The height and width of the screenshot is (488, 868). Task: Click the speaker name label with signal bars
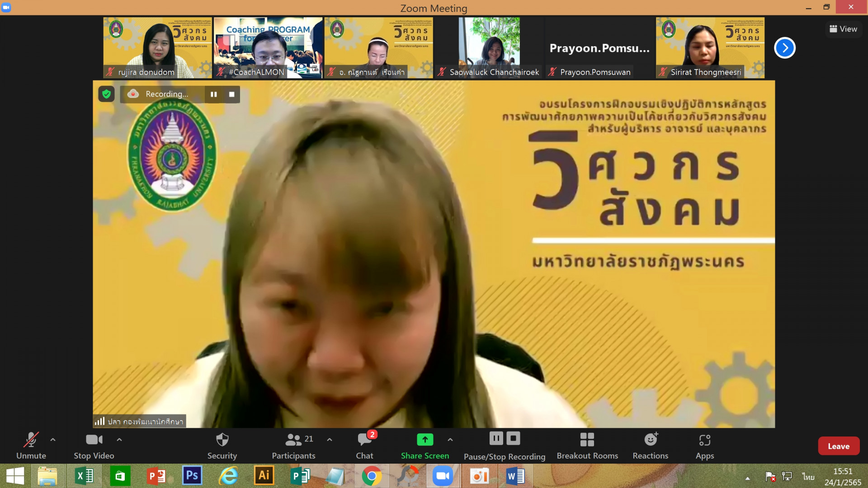point(140,421)
